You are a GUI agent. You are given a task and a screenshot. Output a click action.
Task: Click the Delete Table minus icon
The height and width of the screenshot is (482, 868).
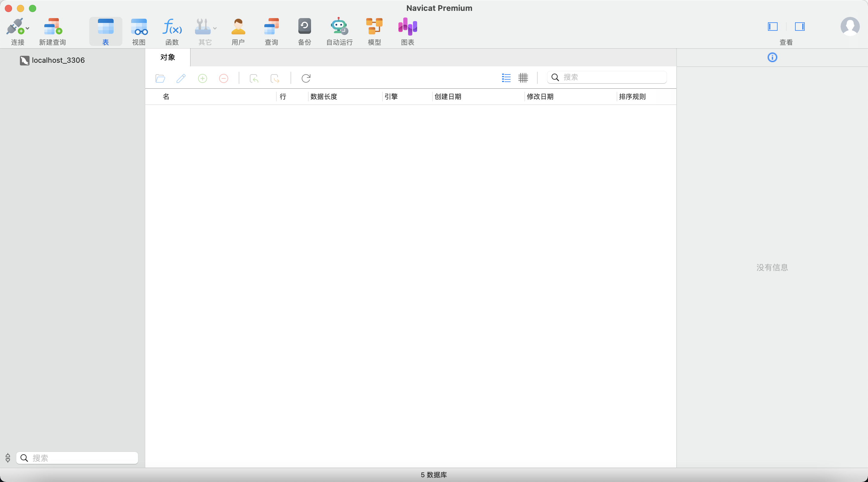pyautogui.click(x=223, y=78)
